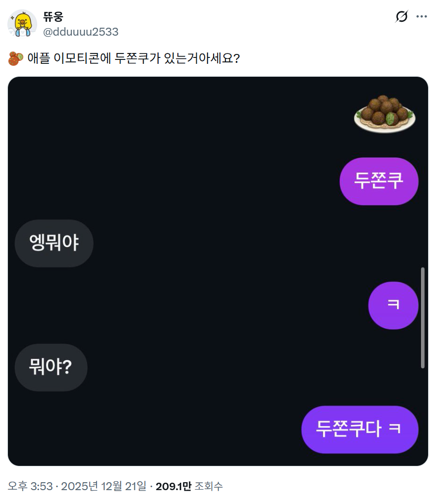
Task: Click the display name 뜌웅
Action: 54,17
